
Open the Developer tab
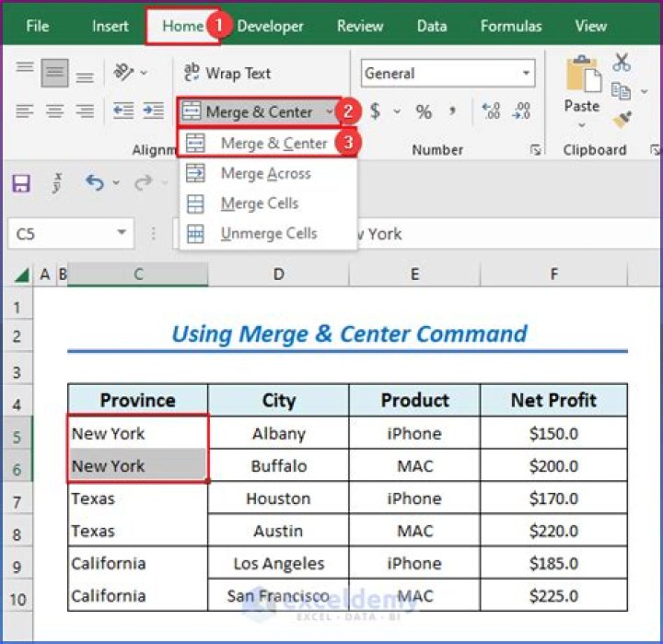(270, 26)
